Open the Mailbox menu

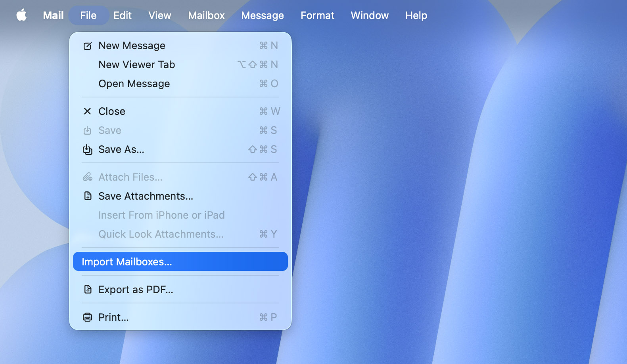point(206,15)
